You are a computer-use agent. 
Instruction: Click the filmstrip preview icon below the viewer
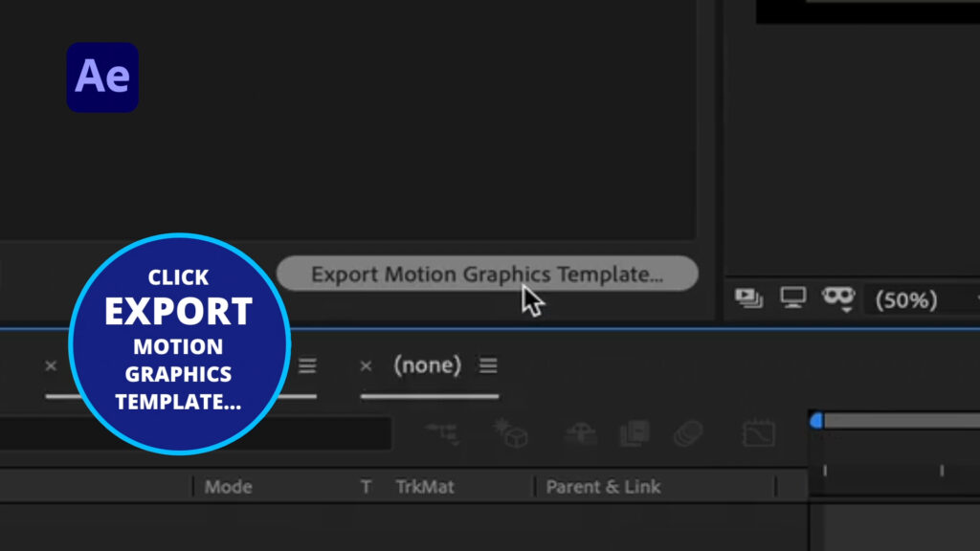pyautogui.click(x=747, y=298)
